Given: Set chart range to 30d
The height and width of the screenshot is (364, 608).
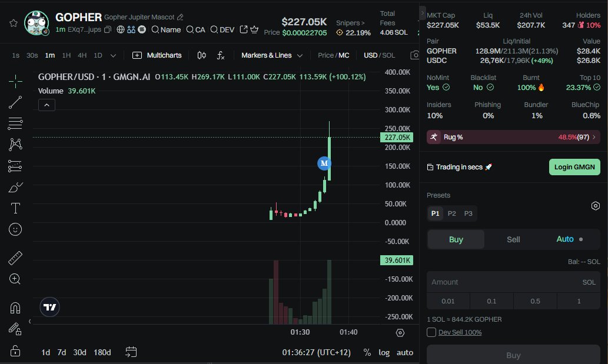Looking at the screenshot, I should click(79, 352).
